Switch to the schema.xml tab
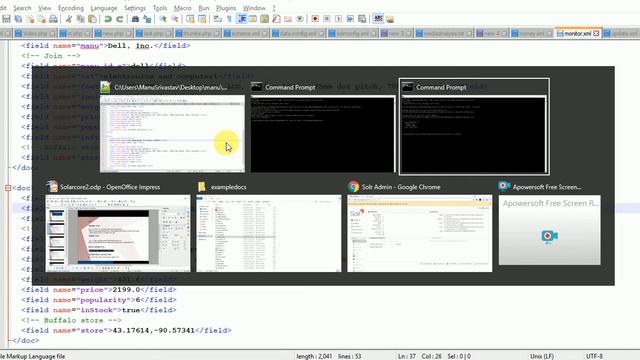 [245, 33]
